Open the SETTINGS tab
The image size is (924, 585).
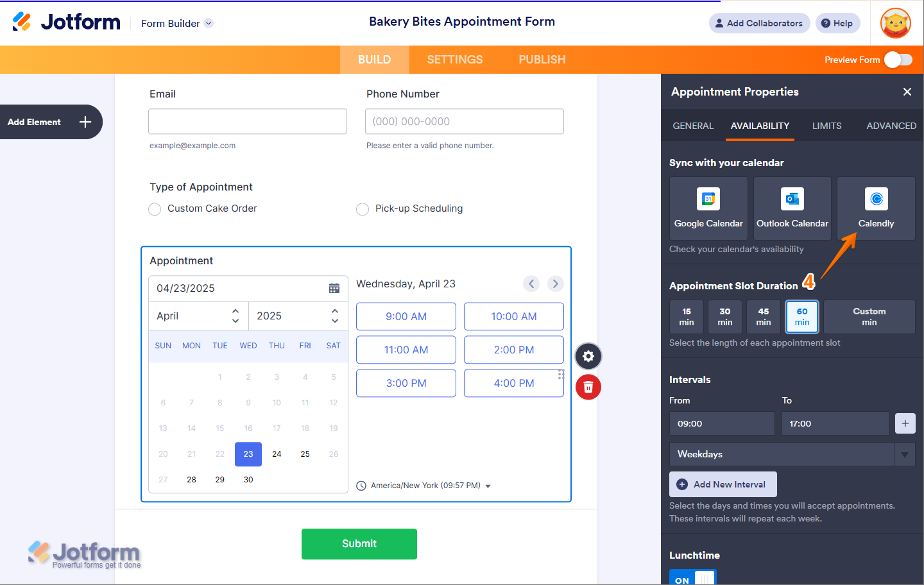click(455, 60)
